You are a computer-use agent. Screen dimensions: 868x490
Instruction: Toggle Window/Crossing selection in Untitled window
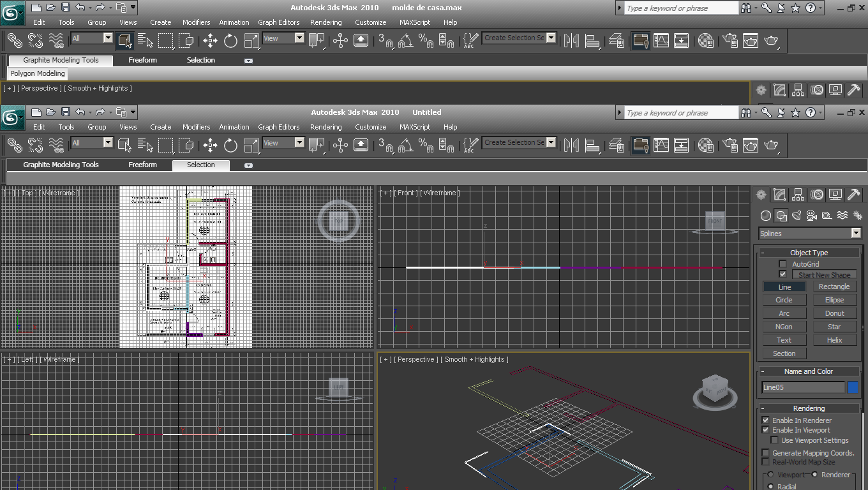pyautogui.click(x=186, y=145)
